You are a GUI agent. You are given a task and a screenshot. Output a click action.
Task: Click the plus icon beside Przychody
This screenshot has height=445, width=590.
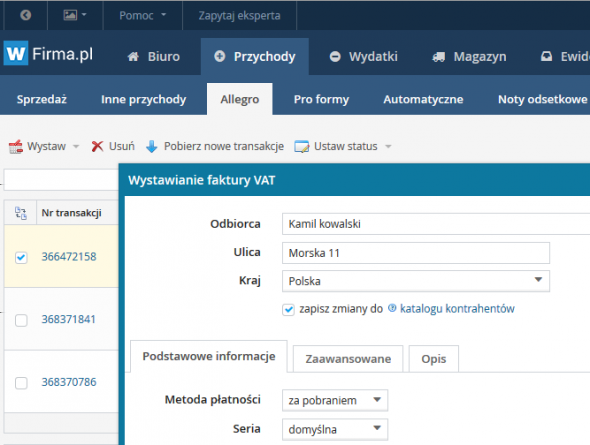point(219,56)
